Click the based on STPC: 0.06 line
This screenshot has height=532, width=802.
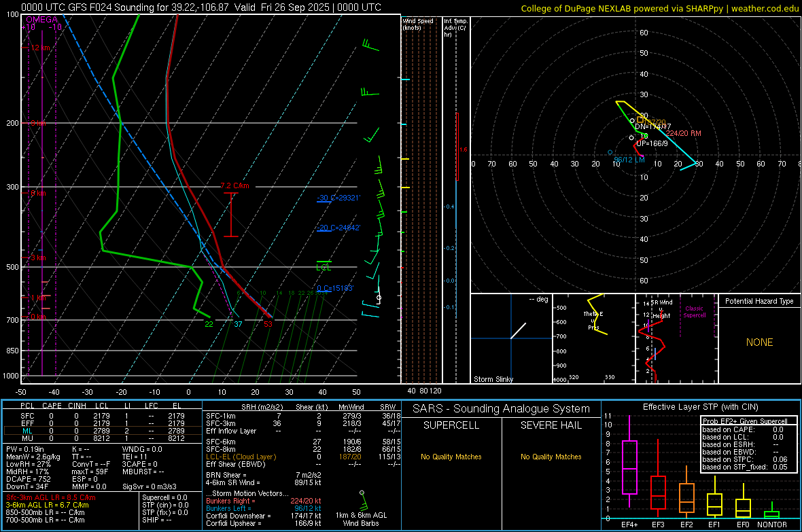point(745,459)
